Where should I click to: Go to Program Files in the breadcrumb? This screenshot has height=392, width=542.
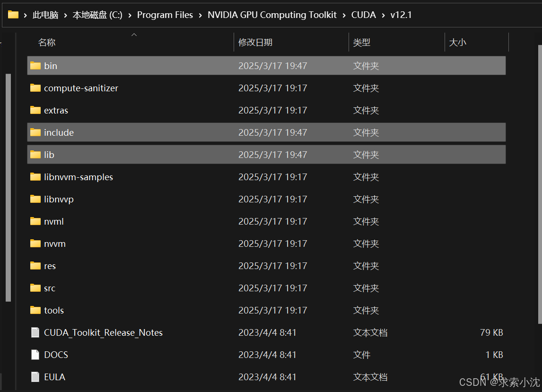coord(165,15)
